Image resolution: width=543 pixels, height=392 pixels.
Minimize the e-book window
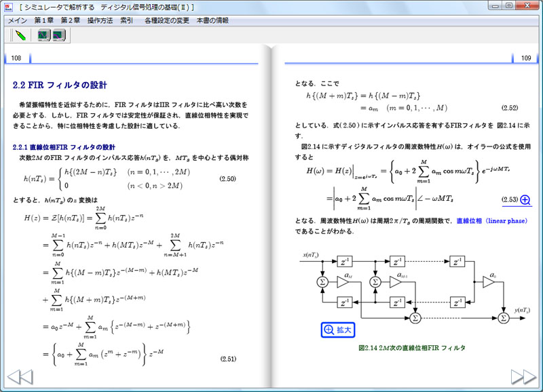coord(495,5)
